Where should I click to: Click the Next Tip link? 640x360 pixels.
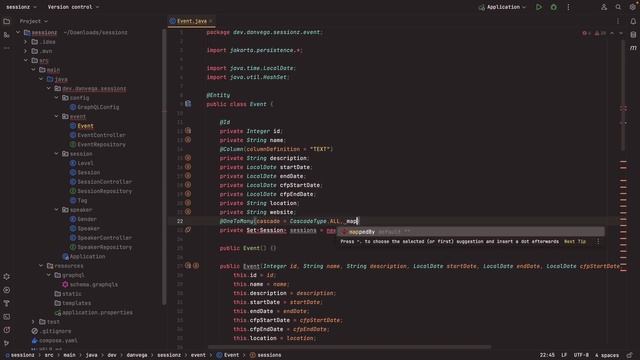(575, 242)
